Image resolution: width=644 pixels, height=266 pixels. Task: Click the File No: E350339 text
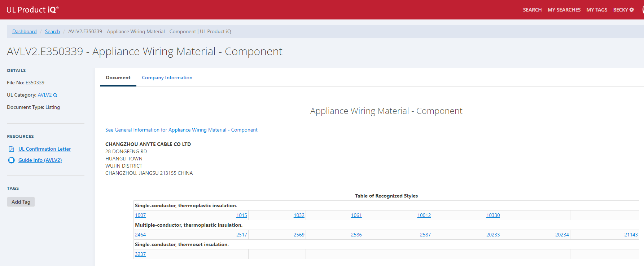click(x=26, y=83)
